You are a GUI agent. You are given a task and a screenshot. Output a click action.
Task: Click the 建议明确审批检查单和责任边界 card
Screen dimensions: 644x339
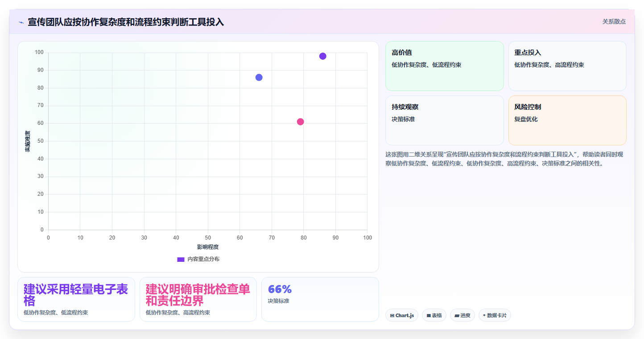click(198, 299)
